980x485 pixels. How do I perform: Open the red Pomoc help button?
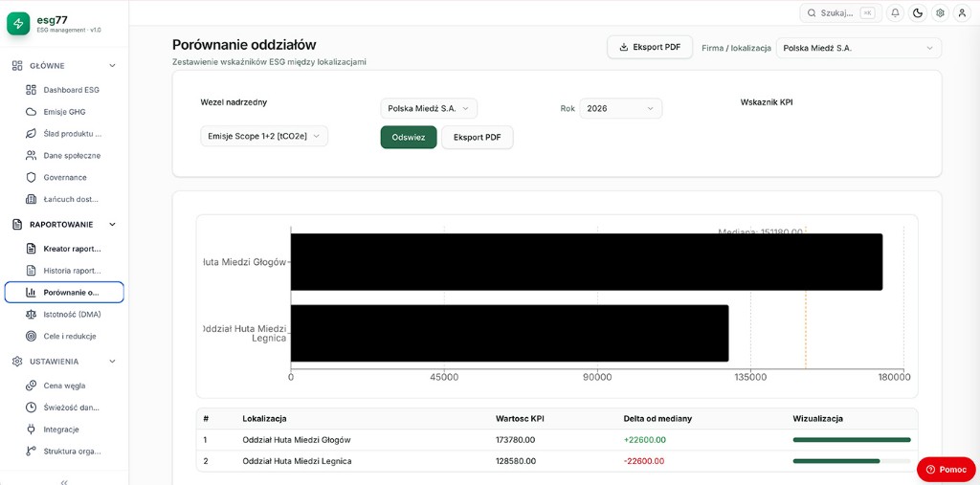point(947,470)
